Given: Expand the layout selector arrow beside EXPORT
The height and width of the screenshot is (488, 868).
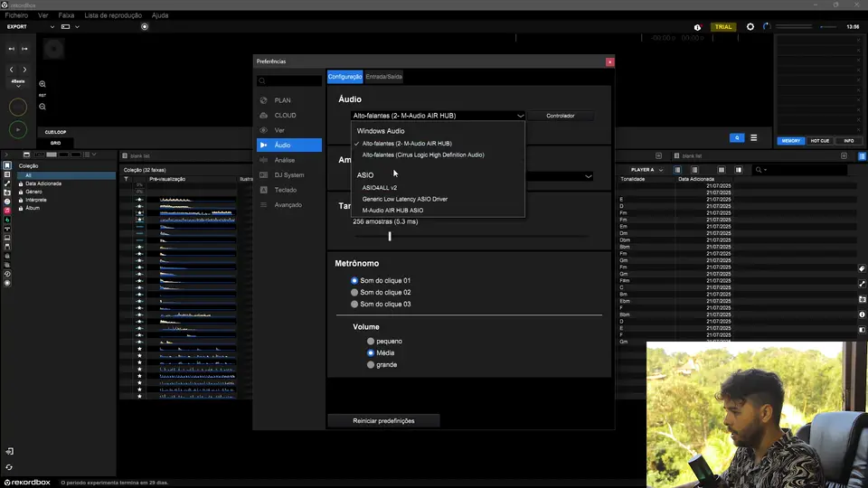Looking at the screenshot, I should (77, 26).
